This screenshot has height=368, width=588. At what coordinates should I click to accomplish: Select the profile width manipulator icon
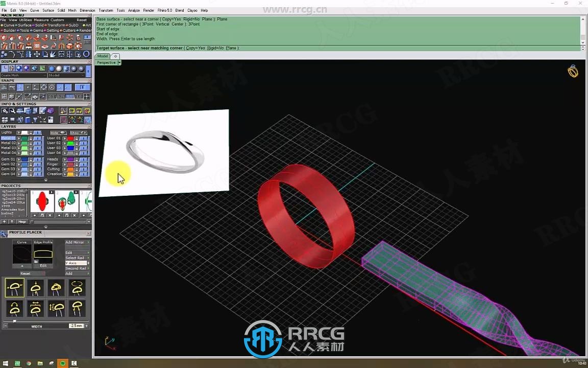point(15,288)
